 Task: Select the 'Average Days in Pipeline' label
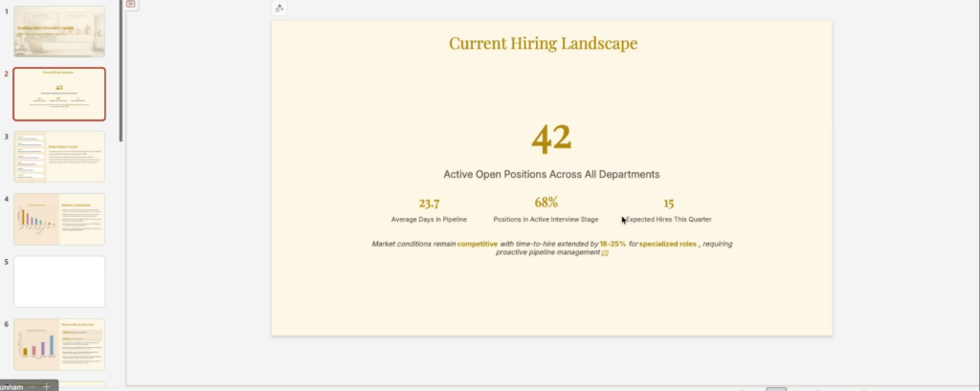pos(429,219)
